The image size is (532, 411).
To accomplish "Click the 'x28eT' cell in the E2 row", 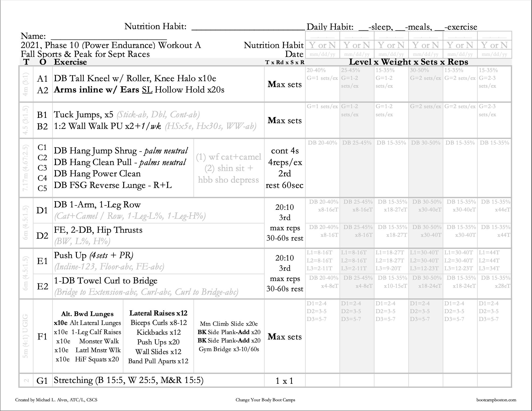I will point(503,286).
